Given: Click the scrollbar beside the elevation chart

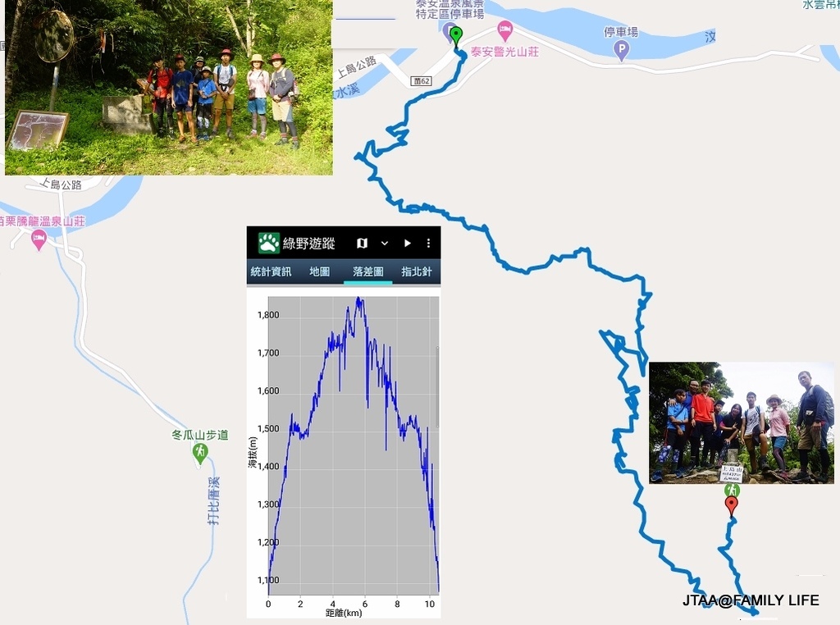Looking at the screenshot, I should pyautogui.click(x=438, y=386).
